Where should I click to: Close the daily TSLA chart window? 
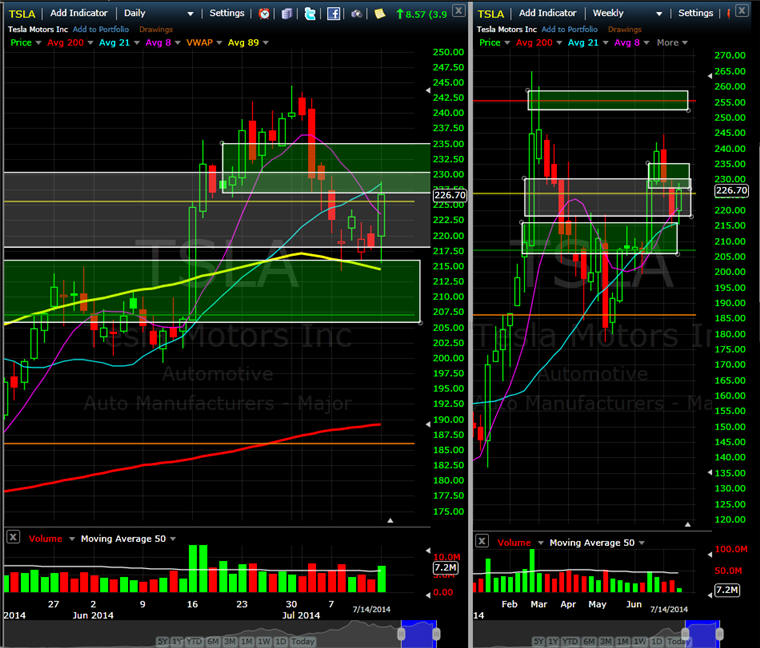(459, 10)
